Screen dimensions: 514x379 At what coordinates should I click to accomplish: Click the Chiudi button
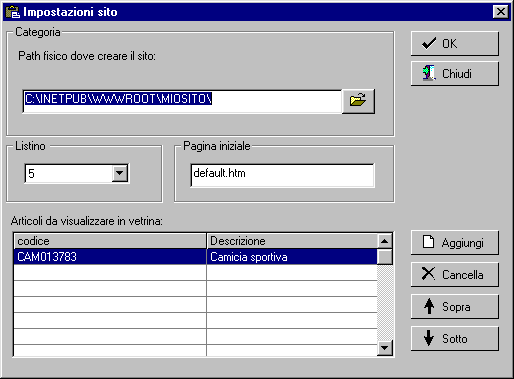[455, 74]
